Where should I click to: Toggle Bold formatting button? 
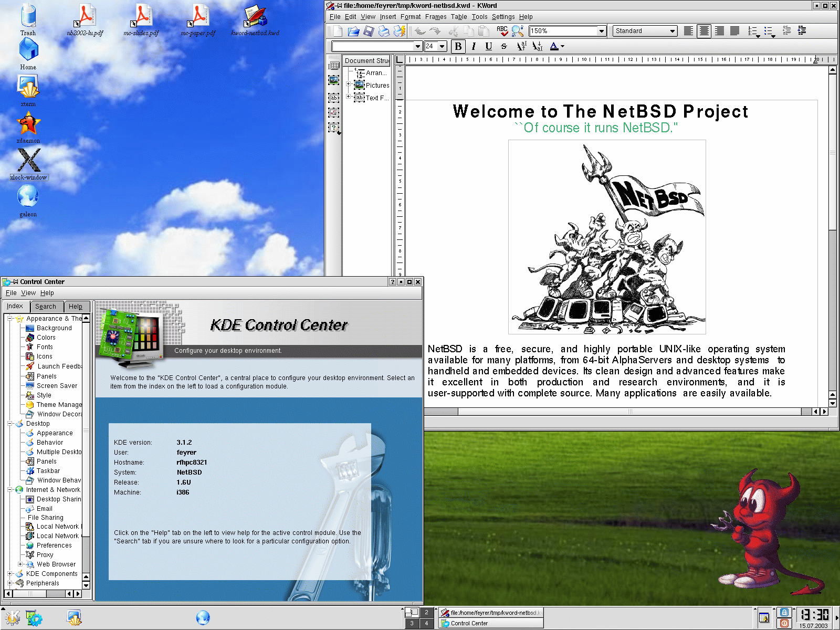(458, 47)
